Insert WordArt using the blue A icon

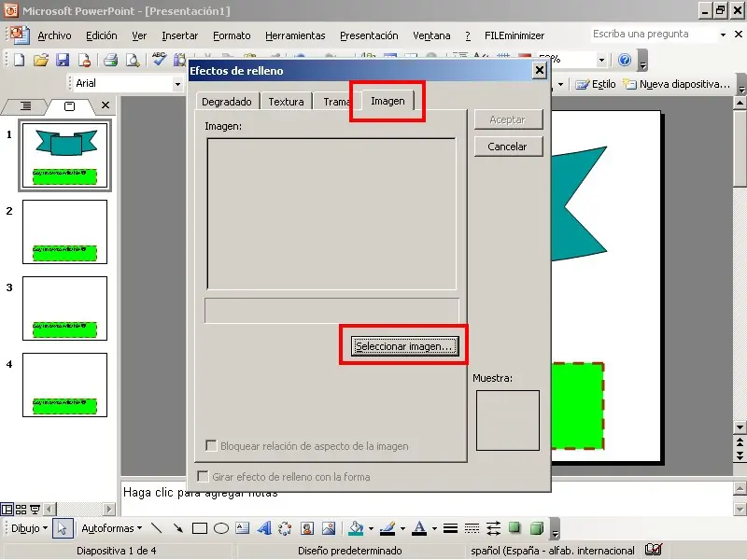tap(264, 528)
